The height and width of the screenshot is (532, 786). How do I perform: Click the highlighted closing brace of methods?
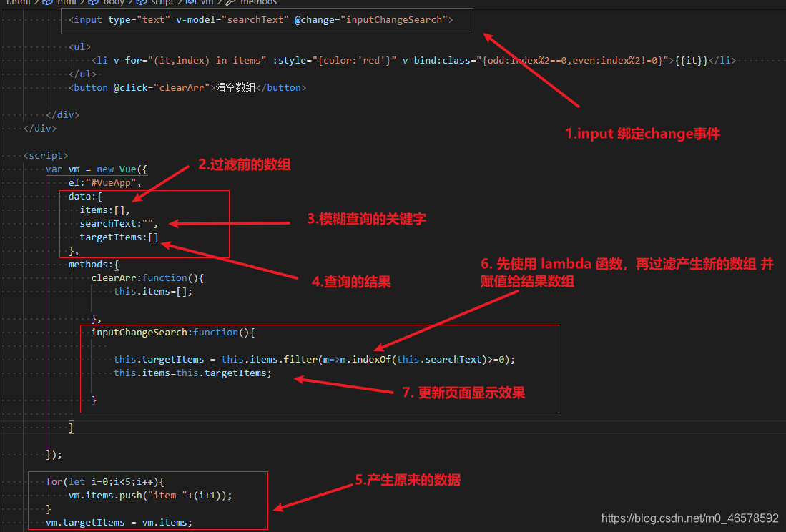[x=72, y=428]
